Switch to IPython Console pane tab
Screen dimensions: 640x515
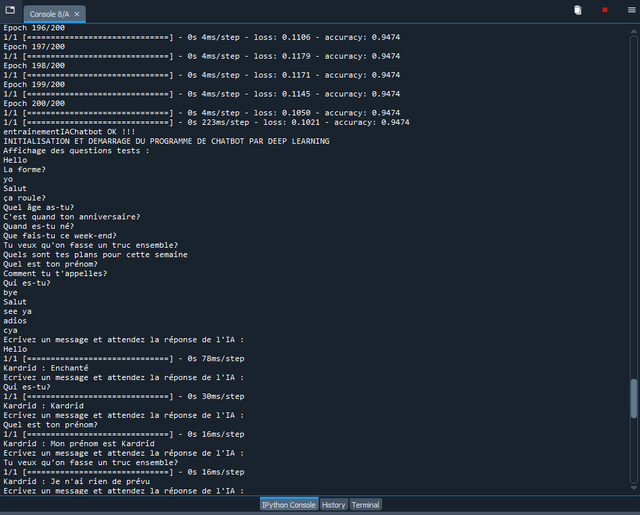pos(289,505)
